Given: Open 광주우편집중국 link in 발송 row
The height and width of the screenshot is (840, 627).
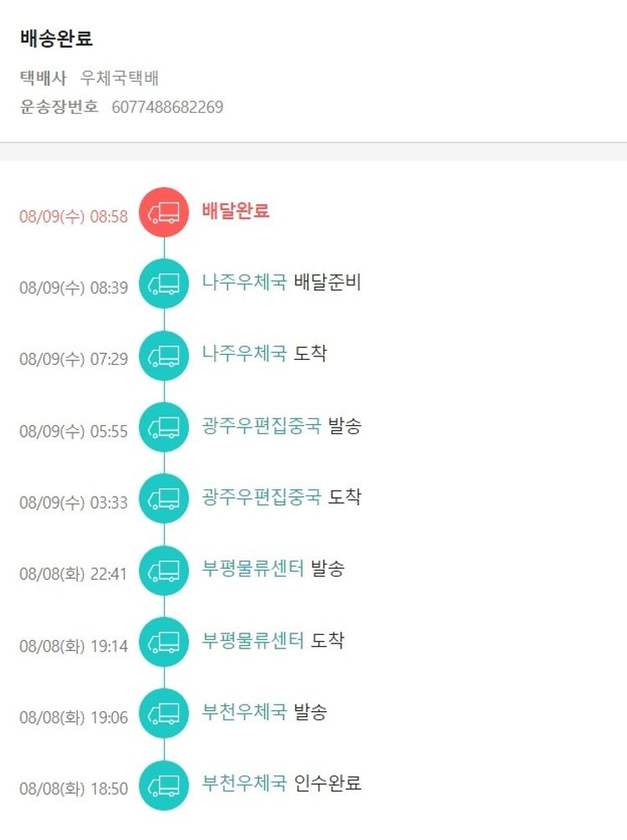Looking at the screenshot, I should 262,426.
